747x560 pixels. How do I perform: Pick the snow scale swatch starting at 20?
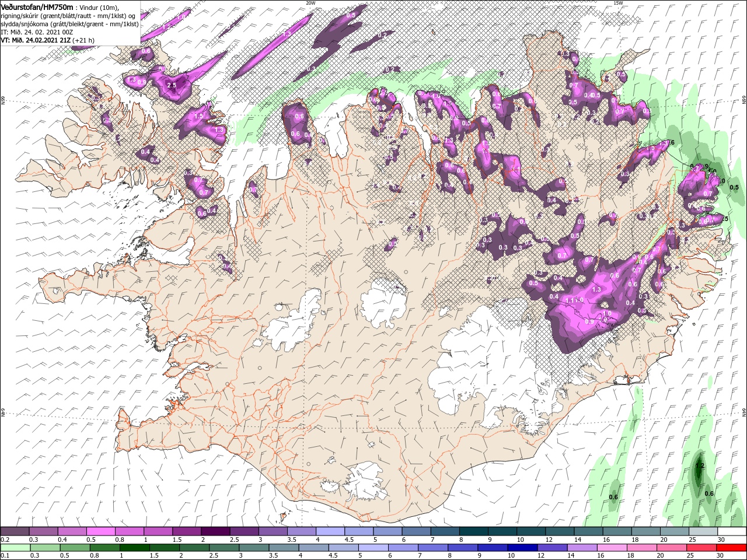click(675, 531)
